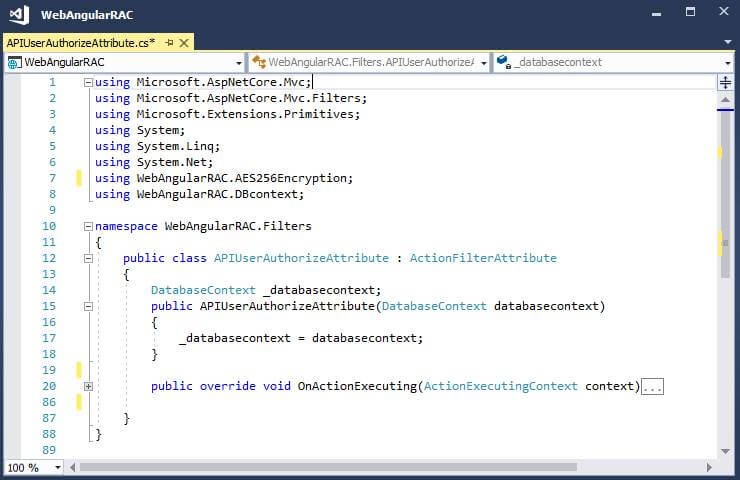Open the WebAngularRAC project dropdown
The image size is (740, 480).
click(x=239, y=63)
